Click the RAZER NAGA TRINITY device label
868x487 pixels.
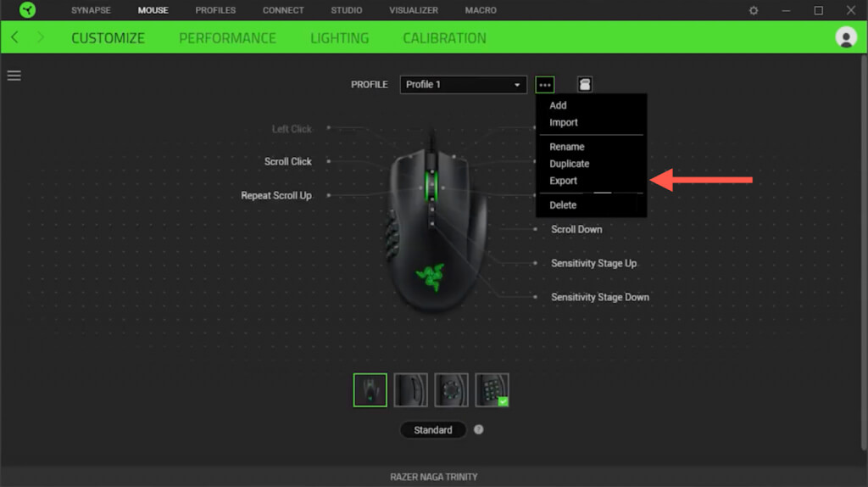[x=433, y=477]
